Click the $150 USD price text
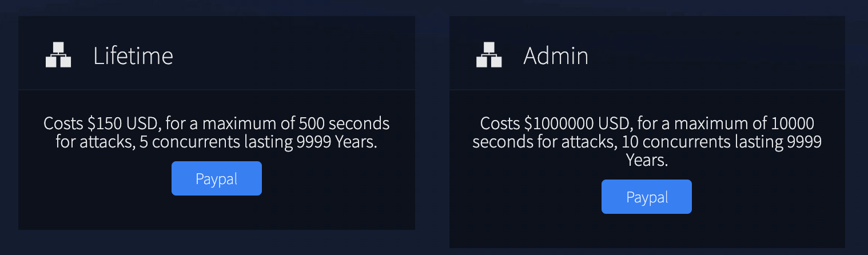 118,123
